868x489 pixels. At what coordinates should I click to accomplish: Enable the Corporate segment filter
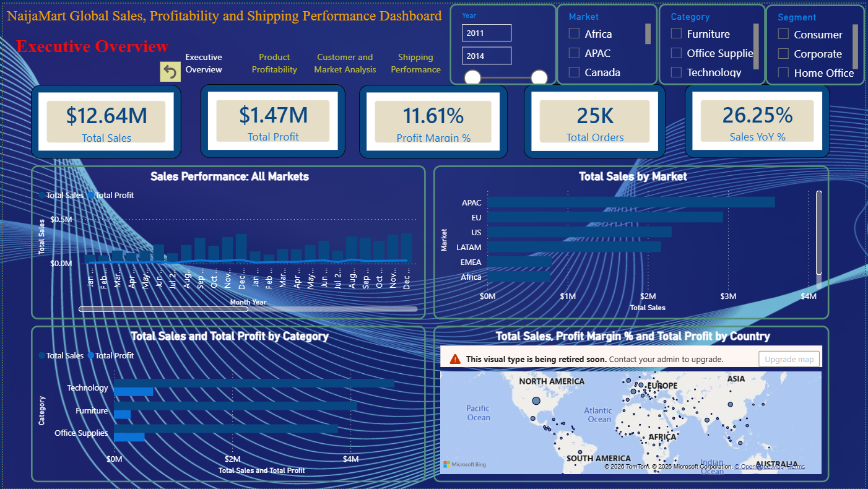coord(783,53)
